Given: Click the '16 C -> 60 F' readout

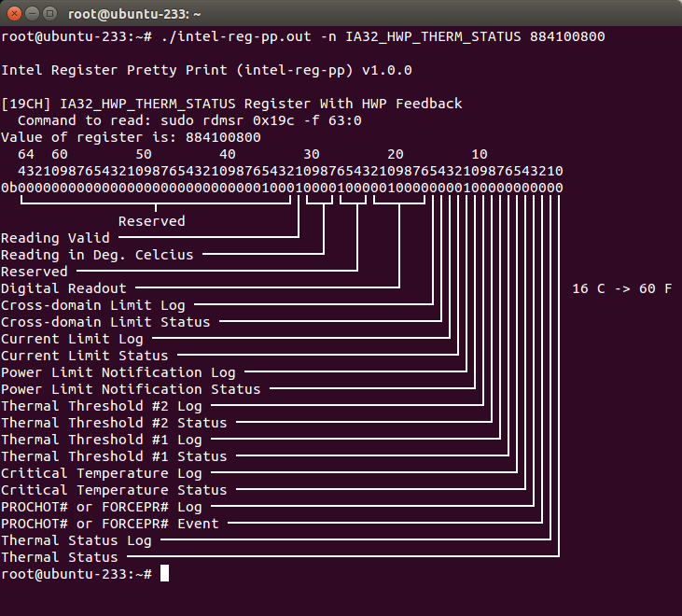Looking at the screenshot, I should coord(622,288).
